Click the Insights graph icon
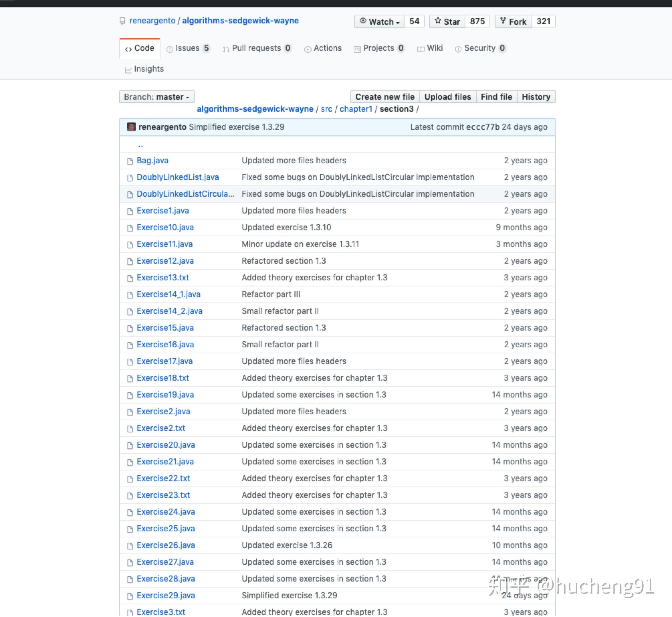 click(128, 70)
